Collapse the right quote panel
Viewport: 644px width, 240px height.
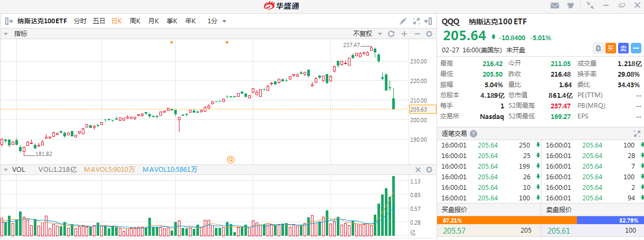pos(429,21)
